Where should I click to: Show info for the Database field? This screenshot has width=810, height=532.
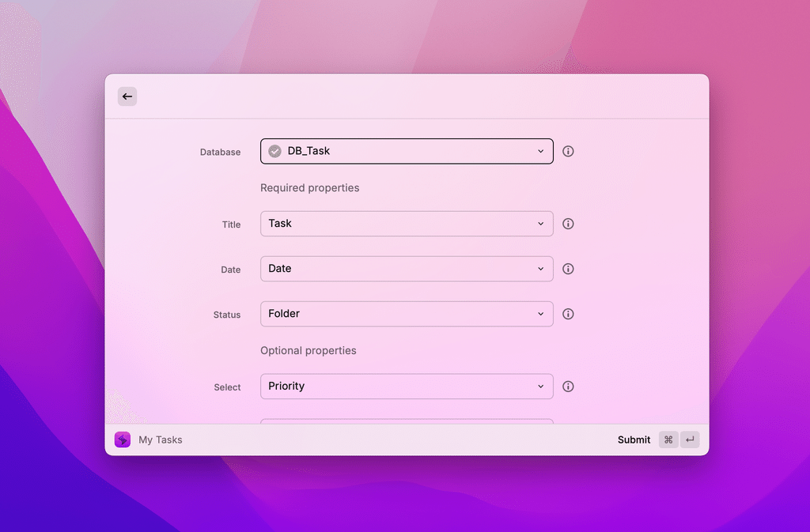pos(568,151)
